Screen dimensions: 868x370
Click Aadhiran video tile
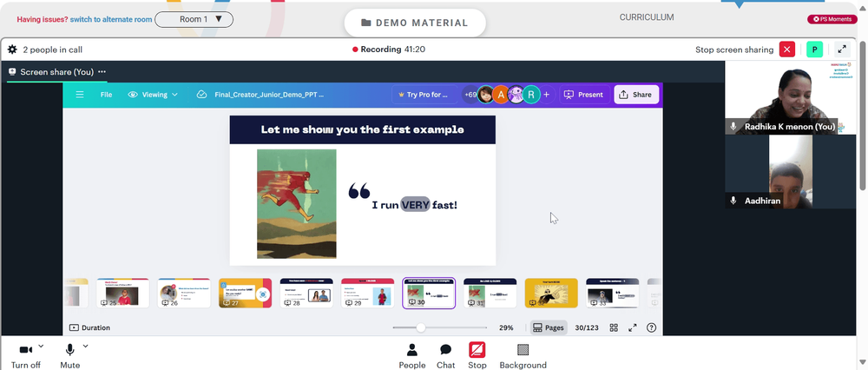(791, 172)
